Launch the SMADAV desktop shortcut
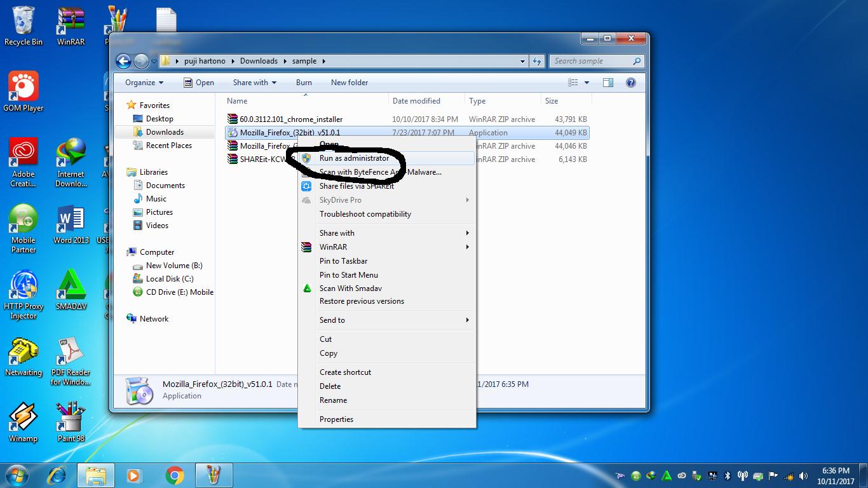Screen dimensions: 868x488 pyautogui.click(x=71, y=290)
